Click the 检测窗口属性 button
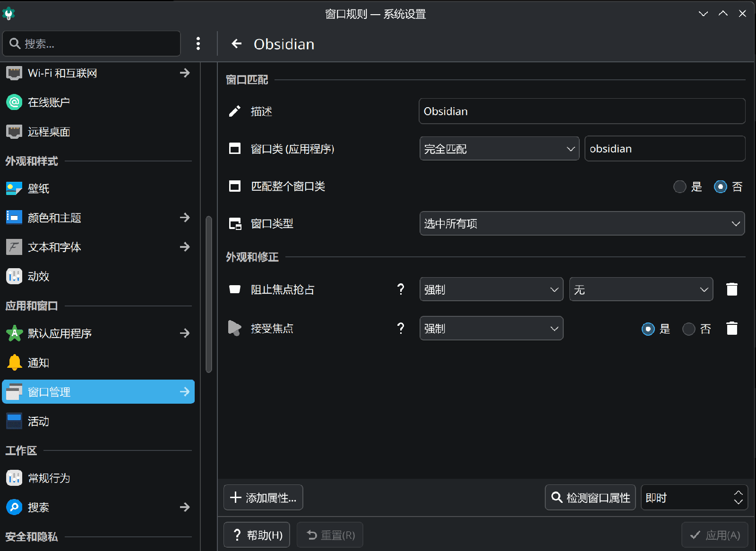The width and height of the screenshot is (756, 551). [590, 498]
